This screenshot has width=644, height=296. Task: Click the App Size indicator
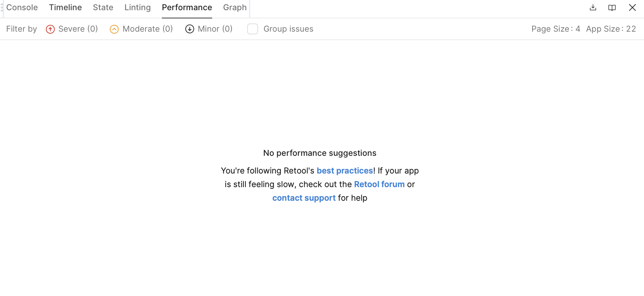coord(611,29)
